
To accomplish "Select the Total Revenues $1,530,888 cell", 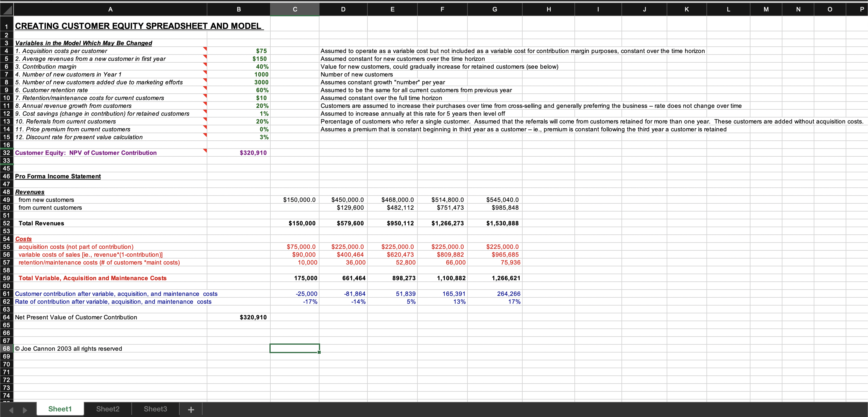I will (x=502, y=223).
